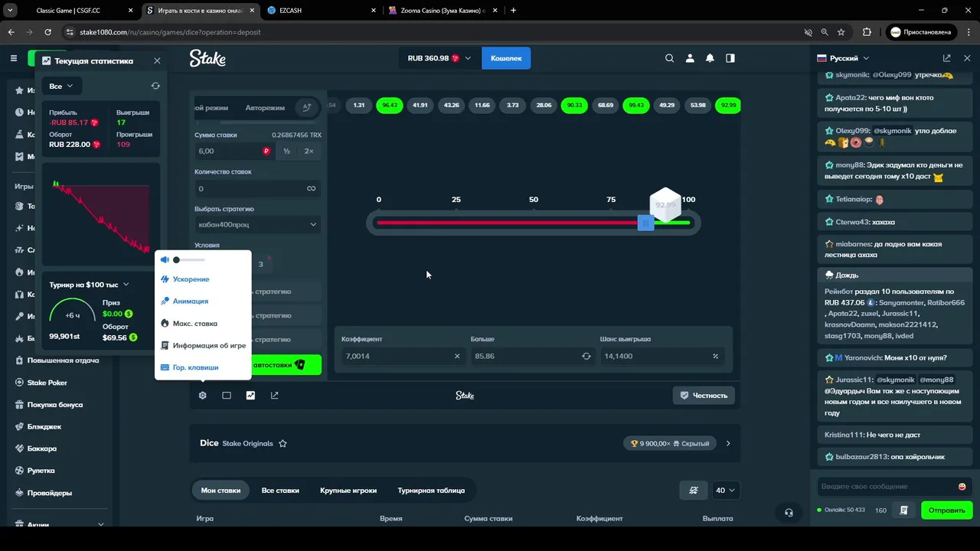Click Шанс выигрыша field 14,1400
The height and width of the screenshot is (551, 980).
[x=662, y=356]
